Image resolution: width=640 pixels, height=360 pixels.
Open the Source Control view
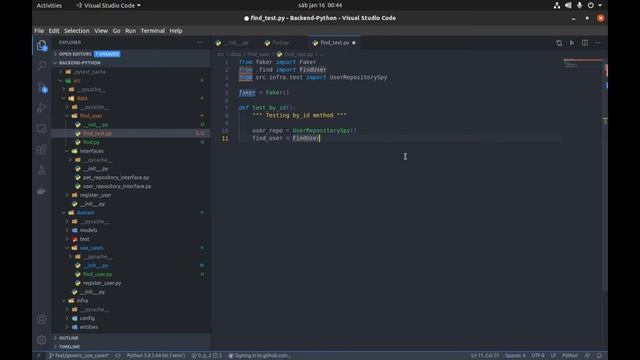42,87
